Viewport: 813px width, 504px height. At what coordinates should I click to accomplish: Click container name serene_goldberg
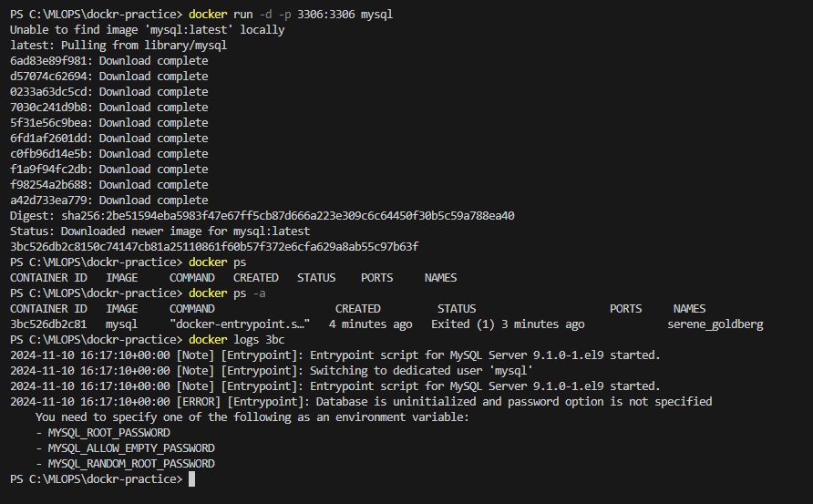click(715, 324)
